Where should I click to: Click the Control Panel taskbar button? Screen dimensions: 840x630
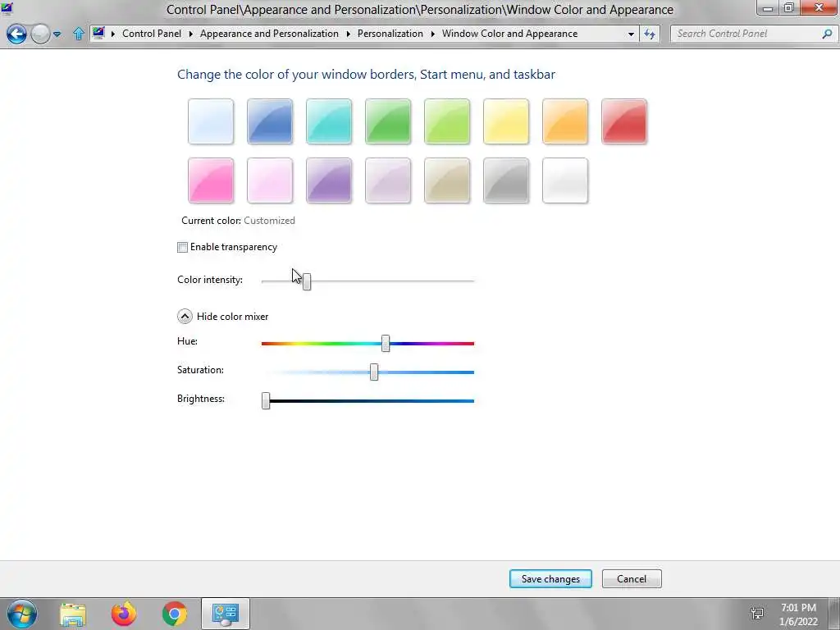click(226, 614)
